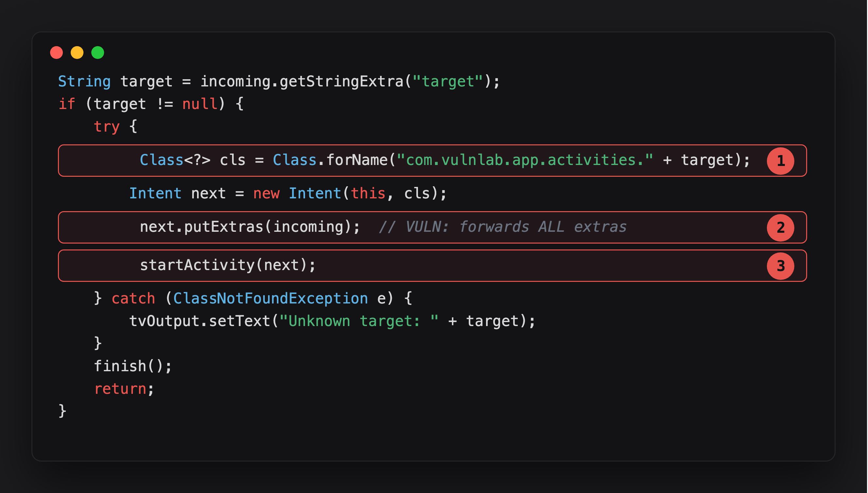
Task: Click the line 'tvOutput.setText("Unknown target: " + target);'
Action: click(x=332, y=321)
